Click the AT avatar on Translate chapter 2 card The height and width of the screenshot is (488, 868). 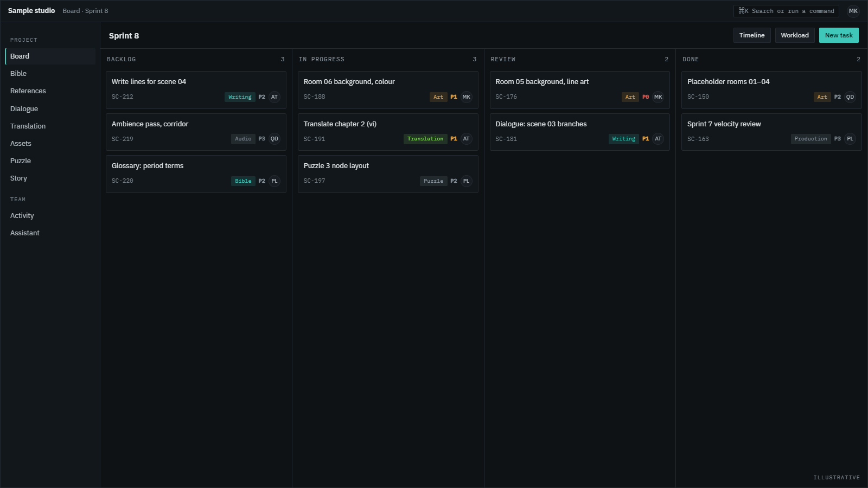click(x=467, y=139)
